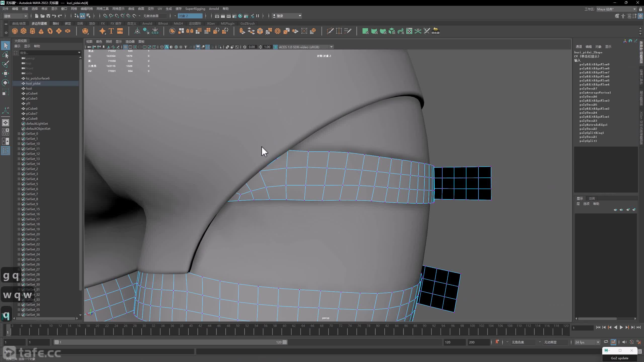Open the Maya Classic workspace dropdown
Image resolution: width=644 pixels, height=362 pixels.
pyautogui.click(x=616, y=9)
